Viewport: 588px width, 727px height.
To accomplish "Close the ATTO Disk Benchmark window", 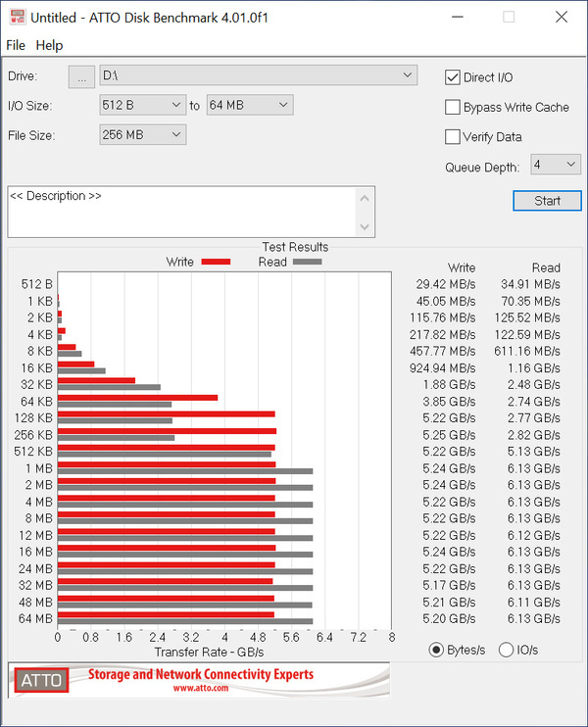I will coord(562,18).
